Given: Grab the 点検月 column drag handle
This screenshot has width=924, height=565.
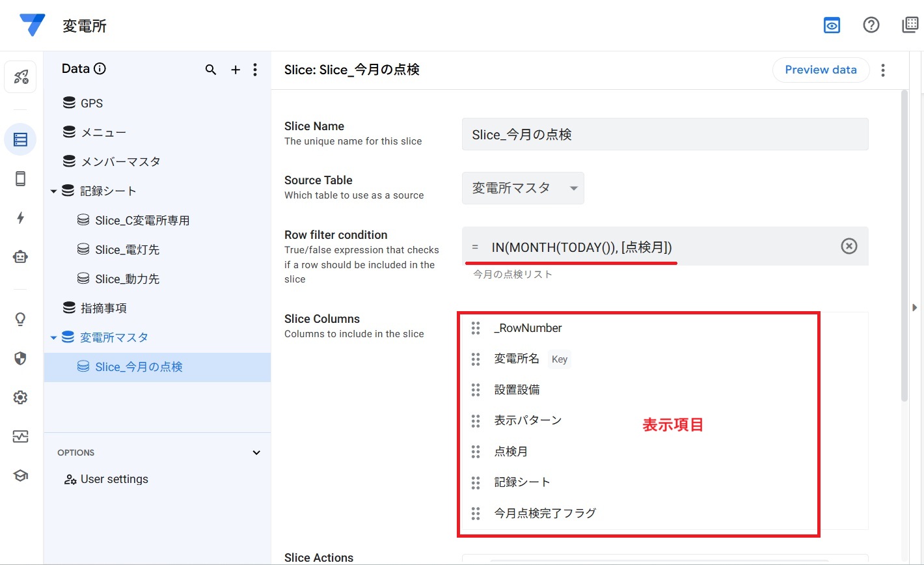Looking at the screenshot, I should tap(476, 451).
